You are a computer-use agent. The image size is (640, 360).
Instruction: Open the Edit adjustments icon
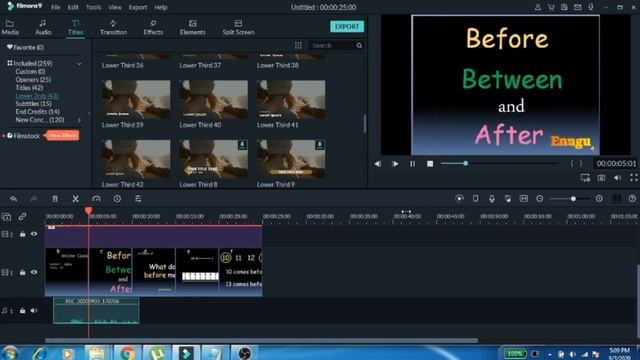[138, 199]
